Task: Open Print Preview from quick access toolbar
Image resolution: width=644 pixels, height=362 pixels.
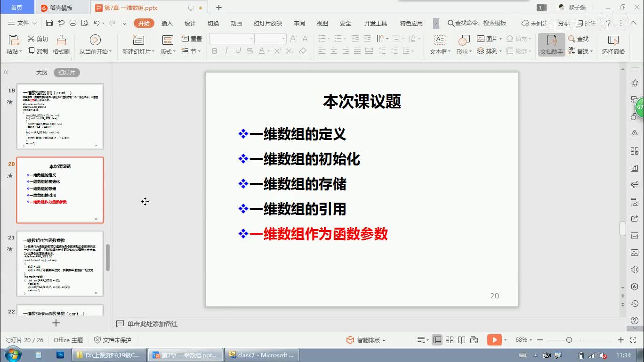Action: 85,23
